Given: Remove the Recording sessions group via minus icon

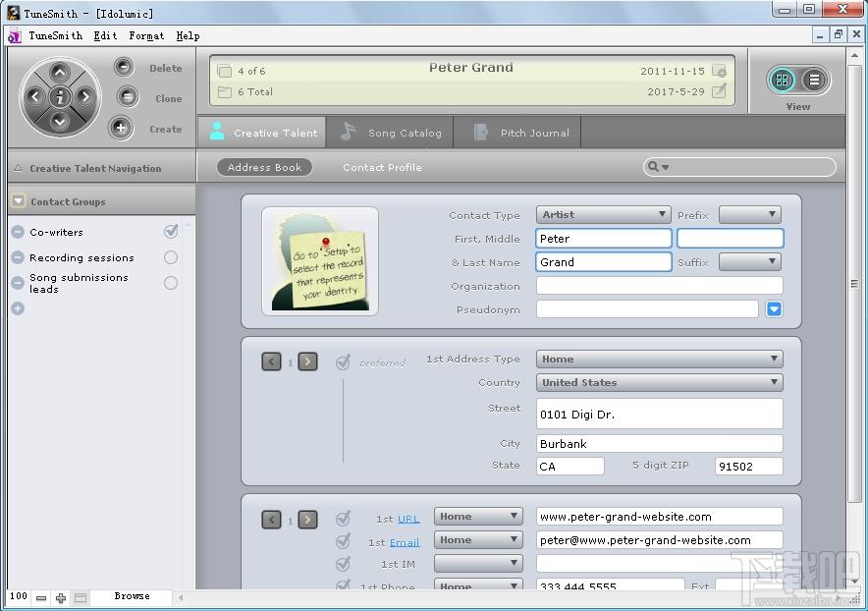Looking at the screenshot, I should pyautogui.click(x=18, y=257).
